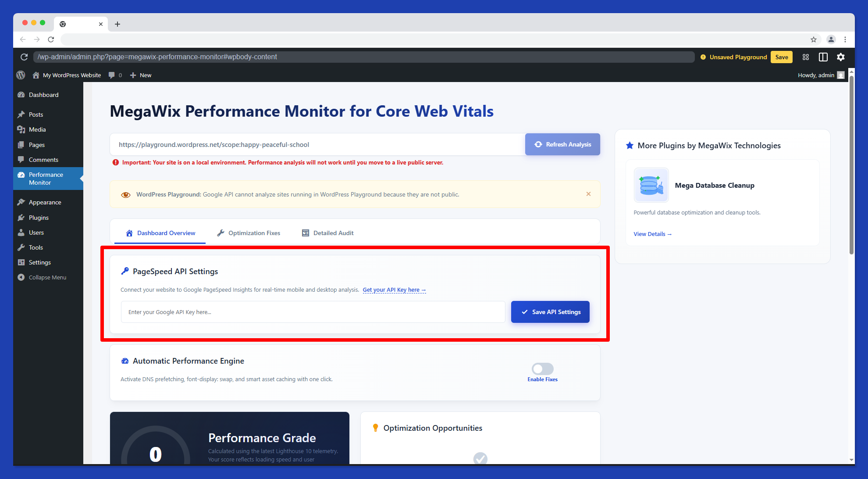Open Plugins via its plug icon
Viewport: 868px width, 479px height.
click(21, 217)
